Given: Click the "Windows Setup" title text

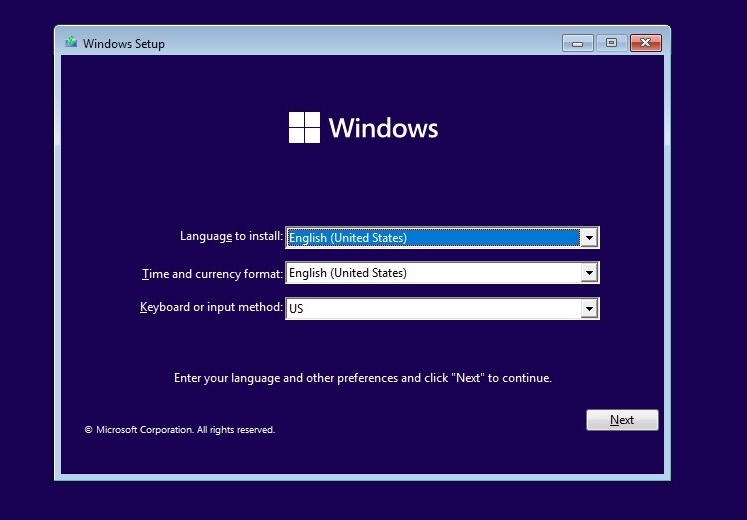Looking at the screenshot, I should click(123, 44).
